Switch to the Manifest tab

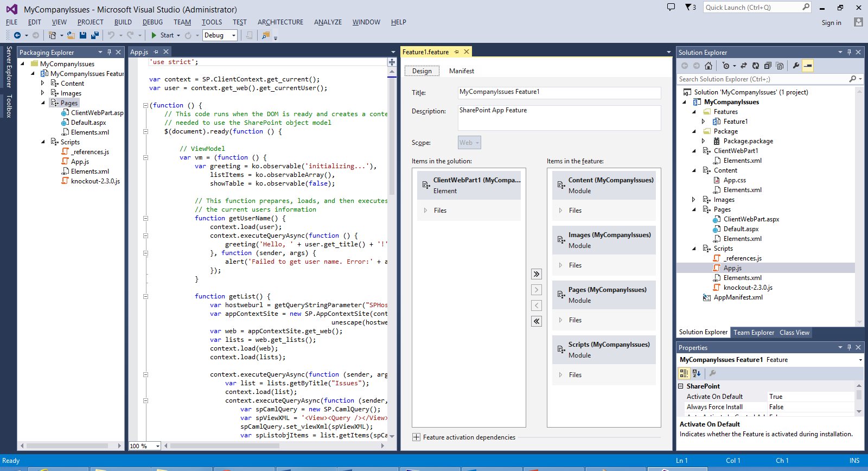tap(462, 71)
